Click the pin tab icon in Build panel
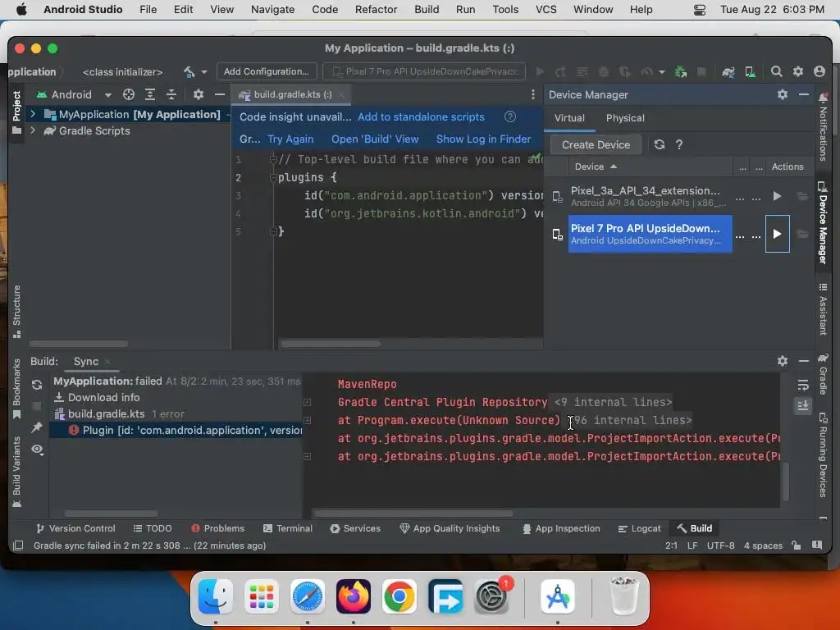840x630 pixels. (x=36, y=427)
